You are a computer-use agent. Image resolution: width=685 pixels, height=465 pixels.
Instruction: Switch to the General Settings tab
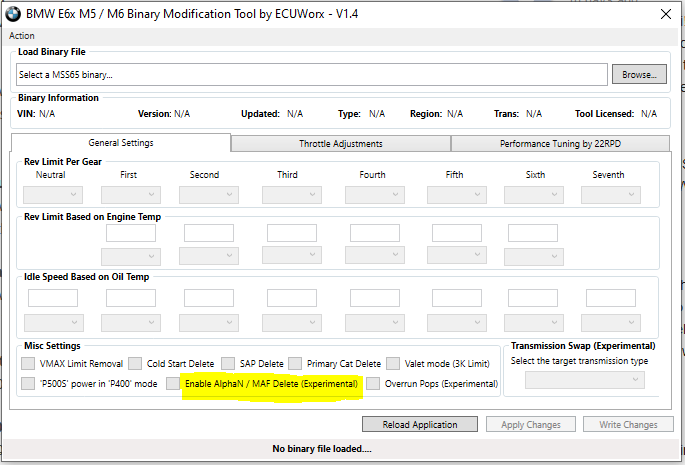[121, 143]
